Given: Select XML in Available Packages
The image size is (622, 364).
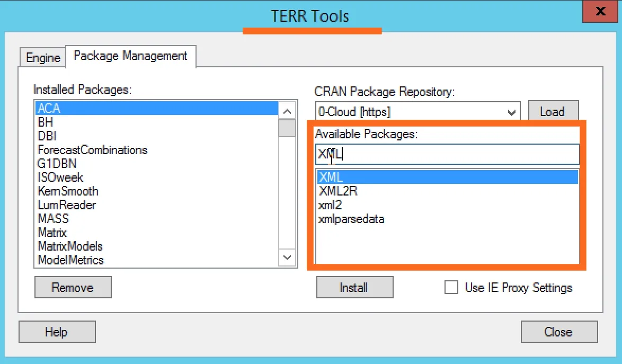Looking at the screenshot, I should tap(447, 177).
